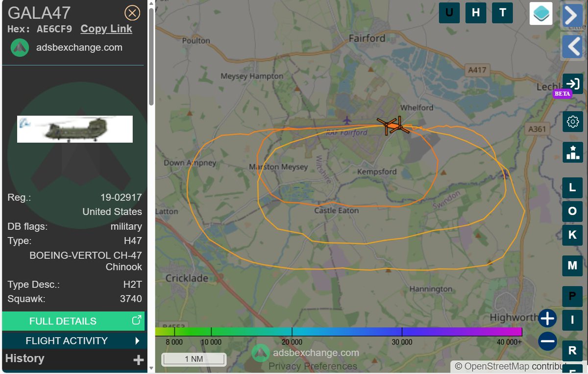The height and width of the screenshot is (374, 588).
Task: Toggle the M map option button
Action: click(x=572, y=266)
